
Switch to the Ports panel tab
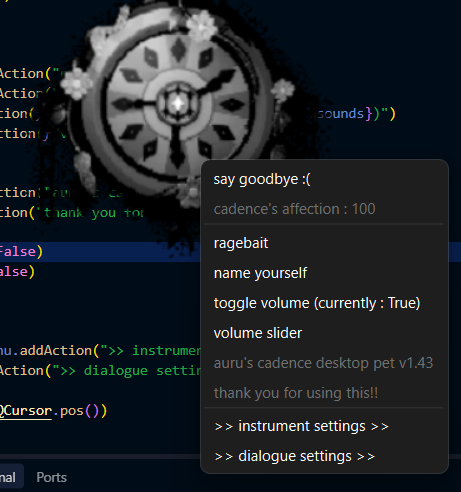(52, 477)
